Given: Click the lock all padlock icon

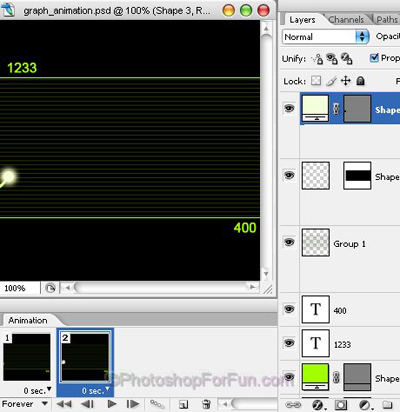Looking at the screenshot, I should tap(360, 81).
